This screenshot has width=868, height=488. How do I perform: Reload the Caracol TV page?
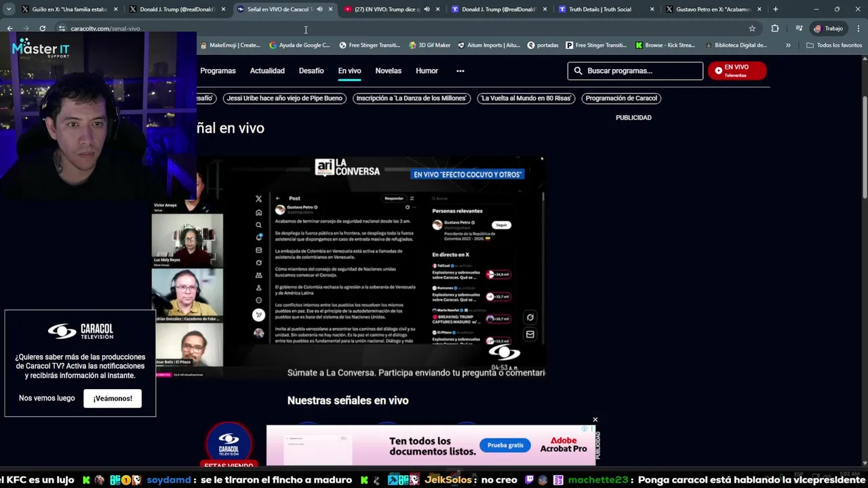tap(42, 28)
